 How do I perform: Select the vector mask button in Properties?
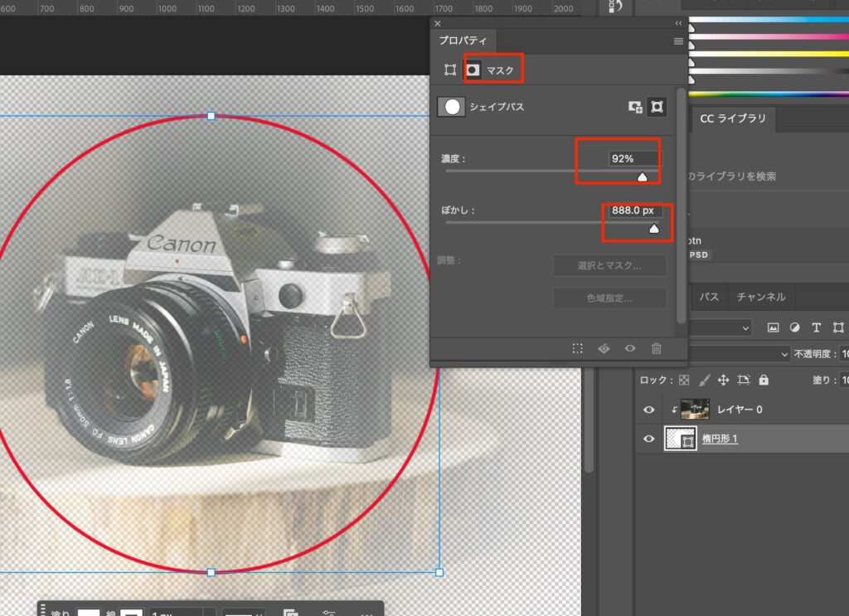(x=657, y=107)
